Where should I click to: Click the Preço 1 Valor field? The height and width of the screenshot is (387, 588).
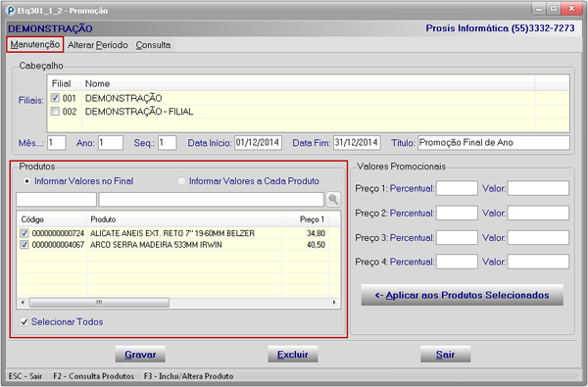coord(538,188)
